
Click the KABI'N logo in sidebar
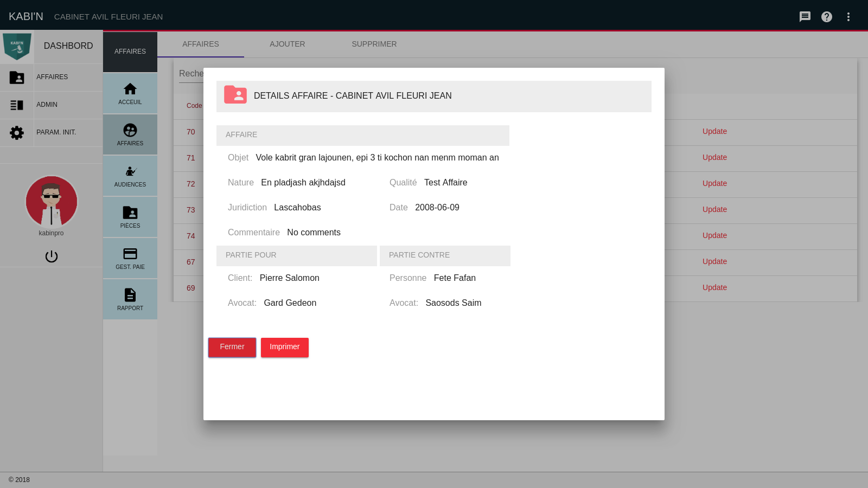coord(17,47)
